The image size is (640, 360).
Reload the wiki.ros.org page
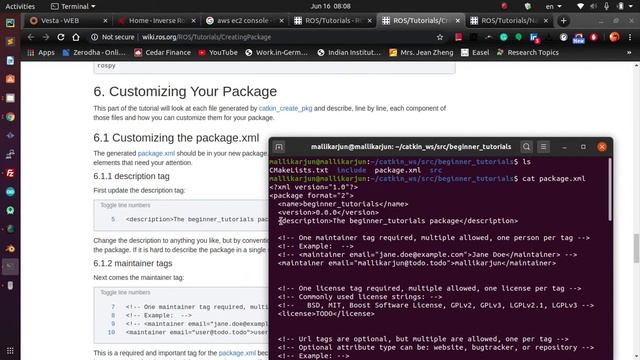pyautogui.click(x=61, y=37)
